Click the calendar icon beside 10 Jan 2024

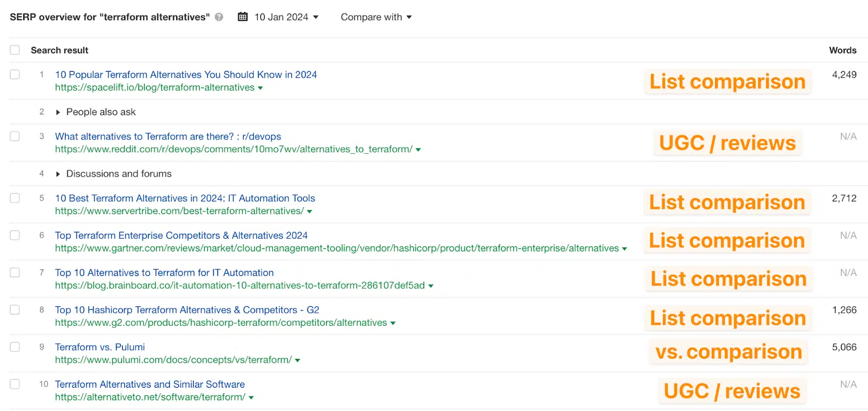(242, 17)
